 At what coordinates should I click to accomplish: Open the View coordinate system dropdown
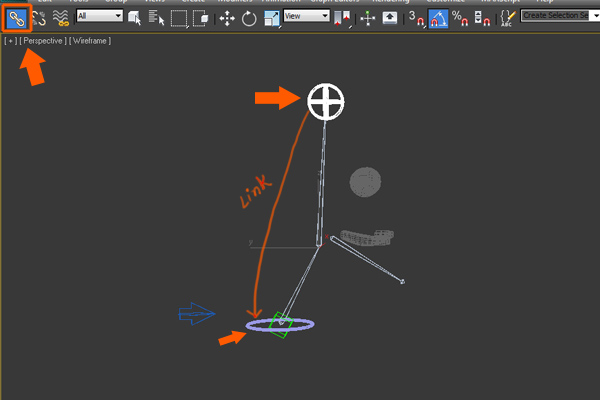[x=307, y=16]
